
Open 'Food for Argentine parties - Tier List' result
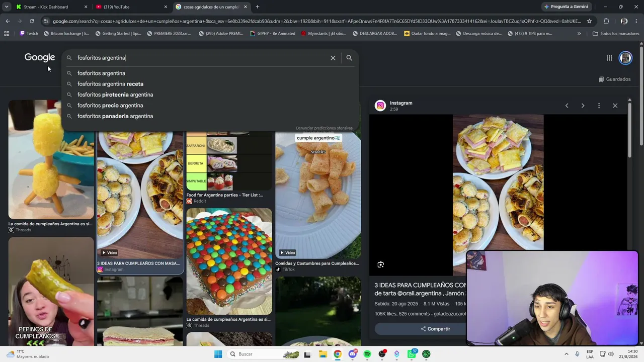coord(225,195)
